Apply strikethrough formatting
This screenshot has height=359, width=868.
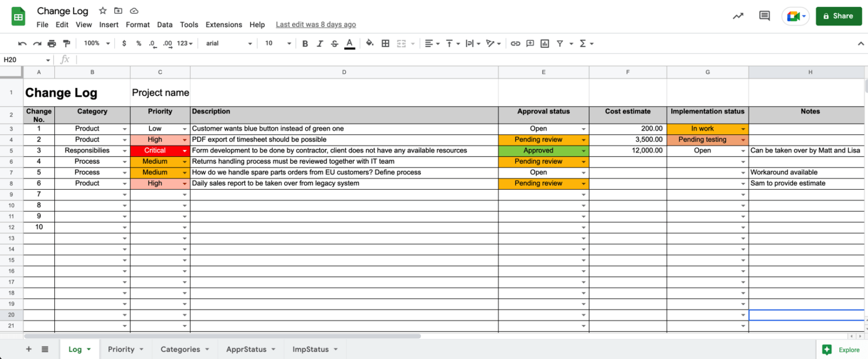point(335,43)
